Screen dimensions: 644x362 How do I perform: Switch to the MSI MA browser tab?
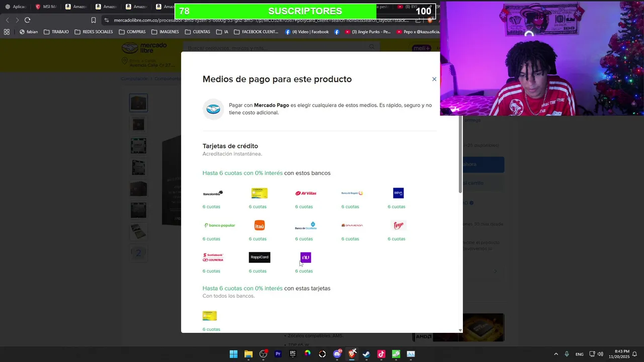[x=46, y=7]
